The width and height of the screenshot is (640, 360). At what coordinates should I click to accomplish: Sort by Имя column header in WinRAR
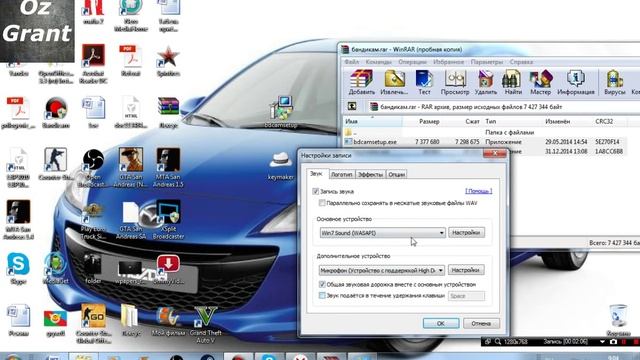click(x=372, y=122)
